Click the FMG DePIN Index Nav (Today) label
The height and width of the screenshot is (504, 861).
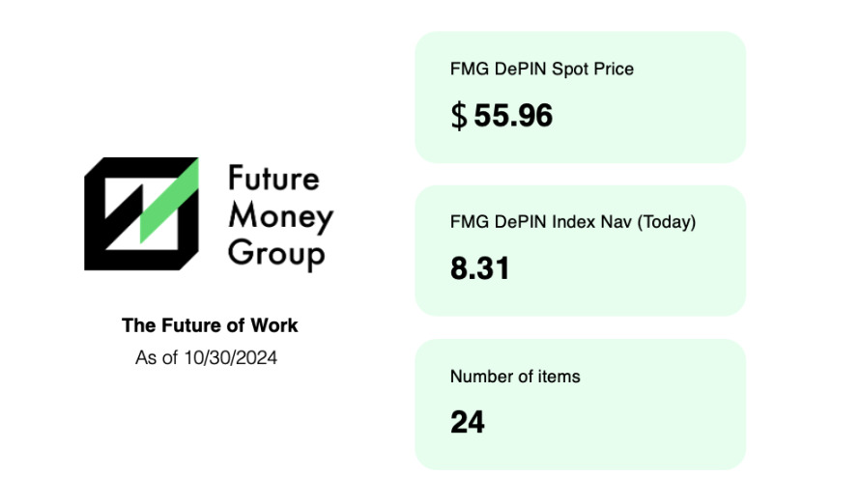(x=573, y=222)
